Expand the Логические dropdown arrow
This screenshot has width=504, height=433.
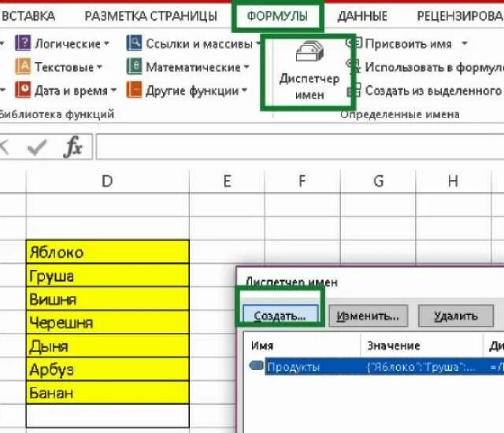pyautogui.click(x=106, y=43)
